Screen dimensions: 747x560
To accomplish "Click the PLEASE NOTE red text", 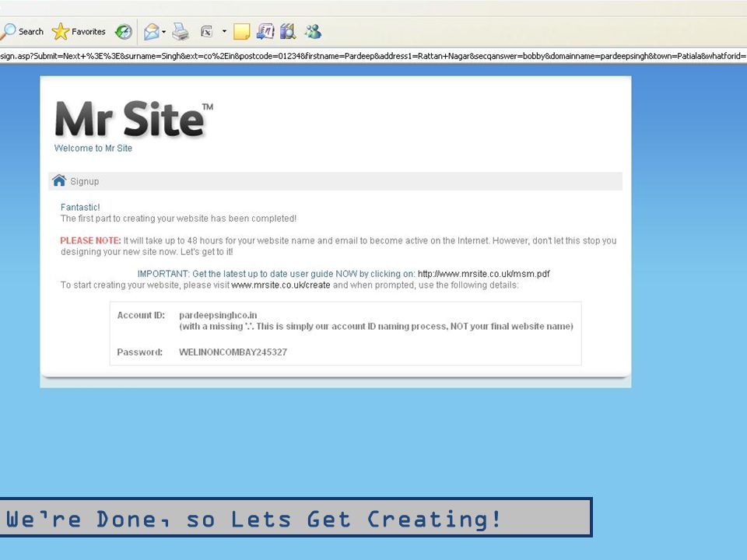I will tap(90, 240).
